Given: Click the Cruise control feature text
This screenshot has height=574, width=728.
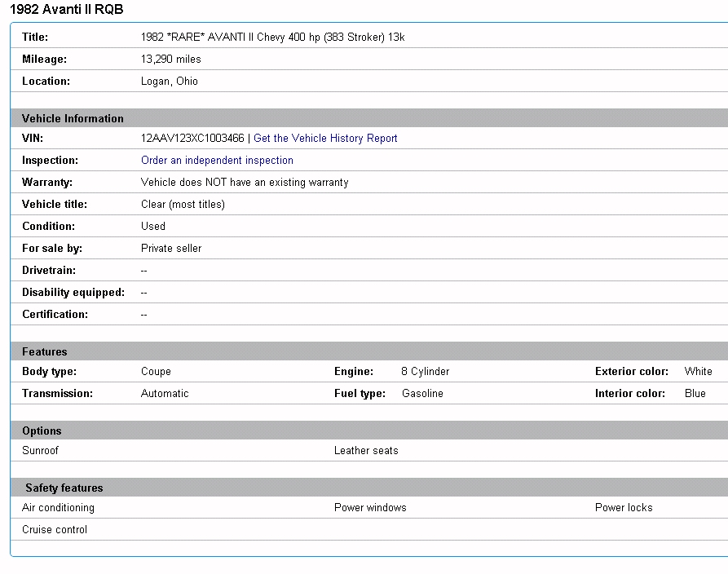Looking at the screenshot, I should [x=55, y=530].
